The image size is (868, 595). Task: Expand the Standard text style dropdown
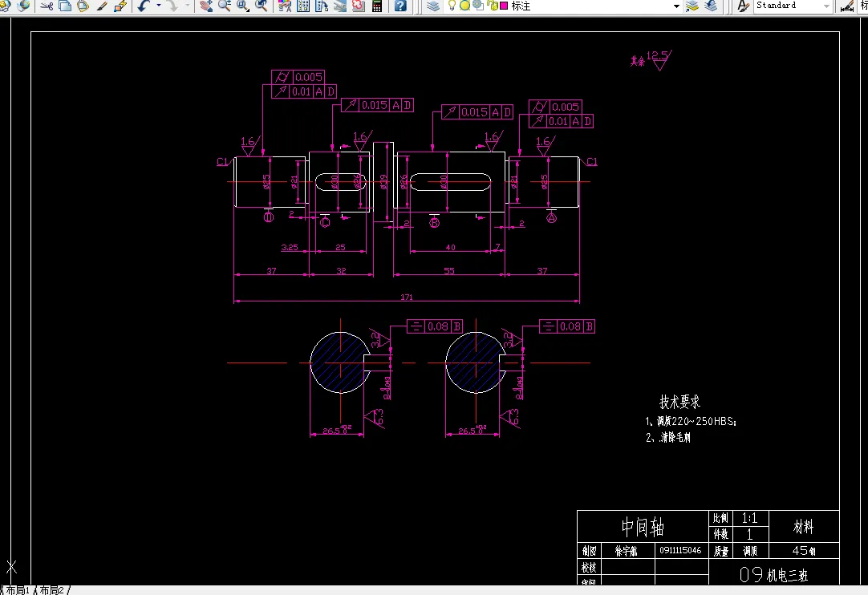pos(826,6)
